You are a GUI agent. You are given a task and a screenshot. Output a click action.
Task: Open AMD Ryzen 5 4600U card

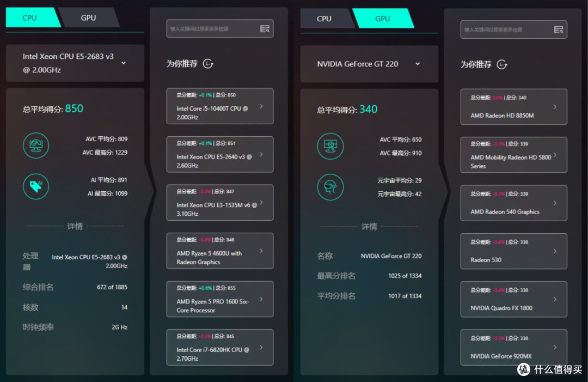220,251
